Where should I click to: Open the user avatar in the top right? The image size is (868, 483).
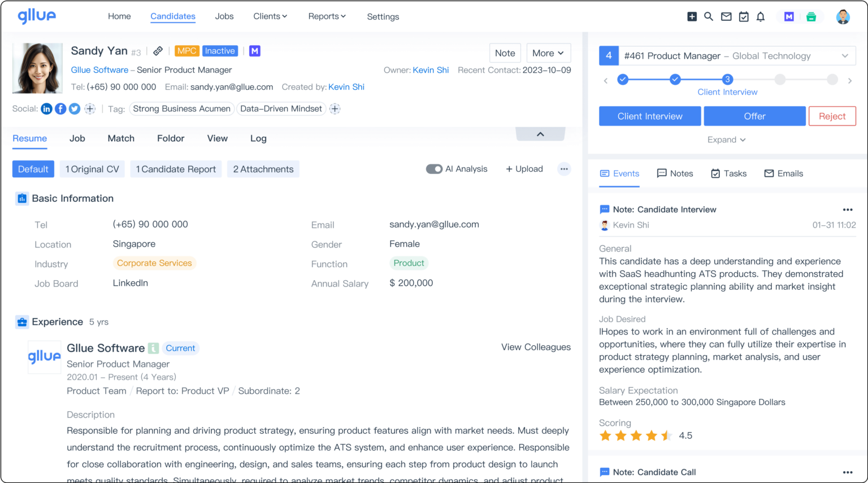[843, 16]
